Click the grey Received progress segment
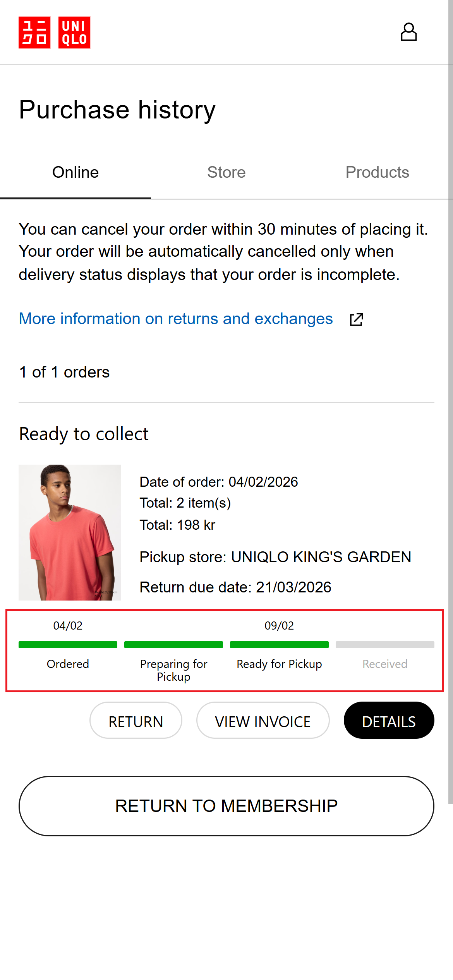Screen dimensions: 453x980 (385, 645)
